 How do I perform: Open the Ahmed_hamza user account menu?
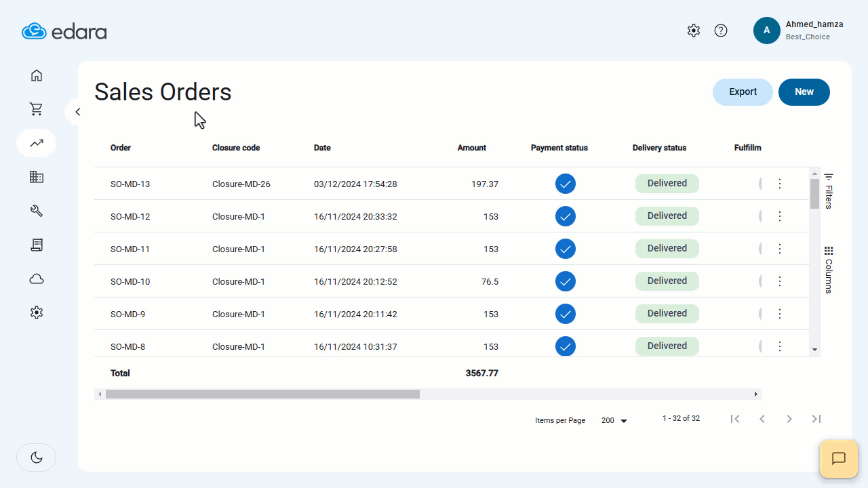coord(799,30)
